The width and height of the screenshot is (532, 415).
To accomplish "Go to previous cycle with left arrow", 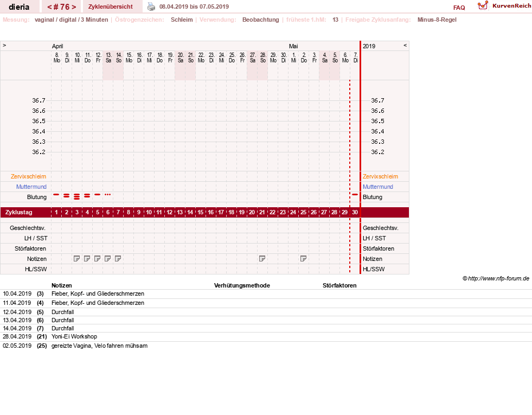I will [49, 7].
